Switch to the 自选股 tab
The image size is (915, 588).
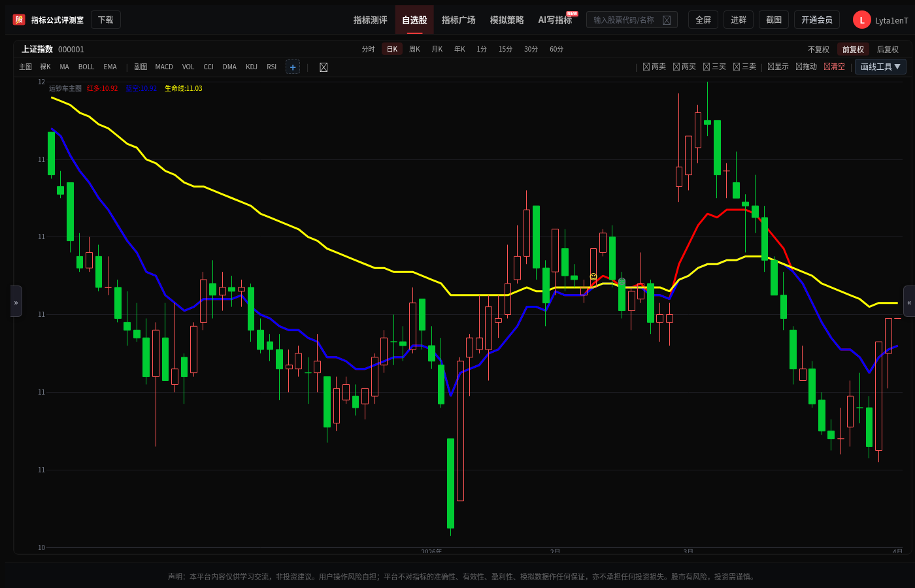414,20
